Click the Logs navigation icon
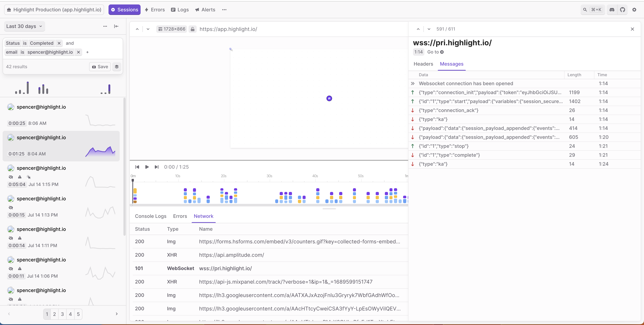The height and width of the screenshot is (325, 644). [173, 9]
